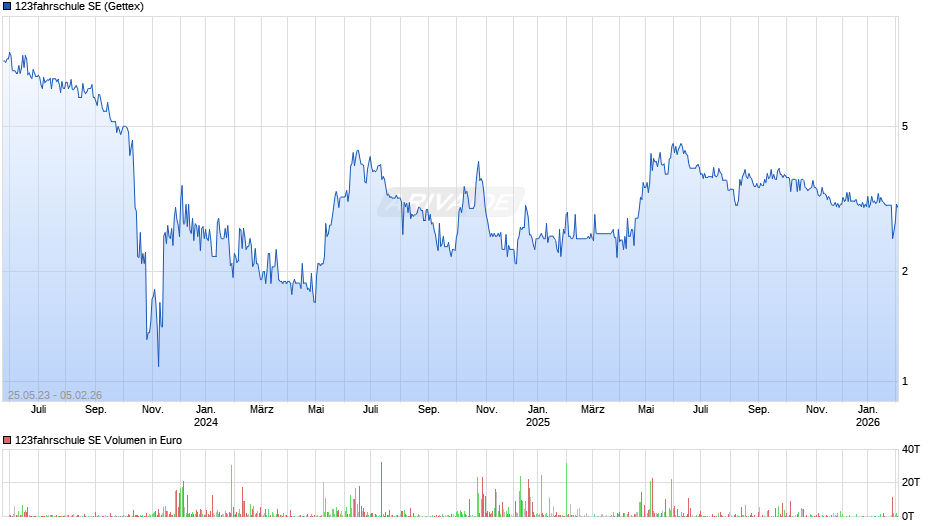Click the price axis label 1
The width and height of the screenshot is (940, 526).
click(x=905, y=381)
